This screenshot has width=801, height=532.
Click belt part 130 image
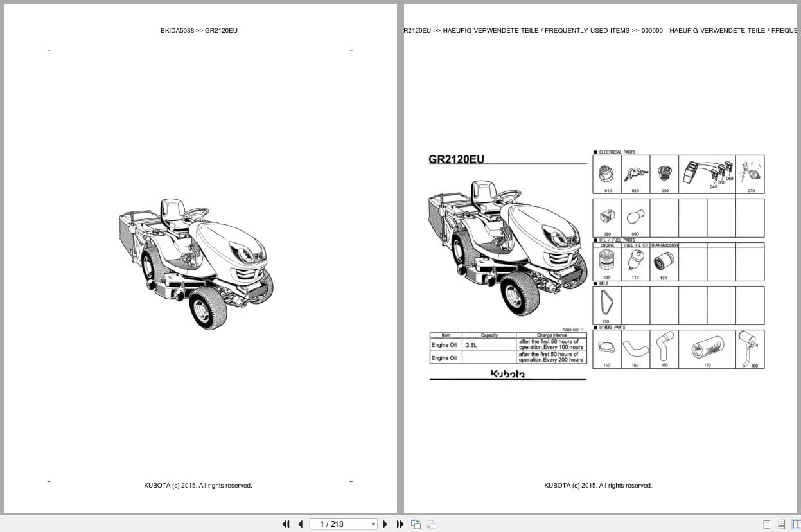[606, 302]
